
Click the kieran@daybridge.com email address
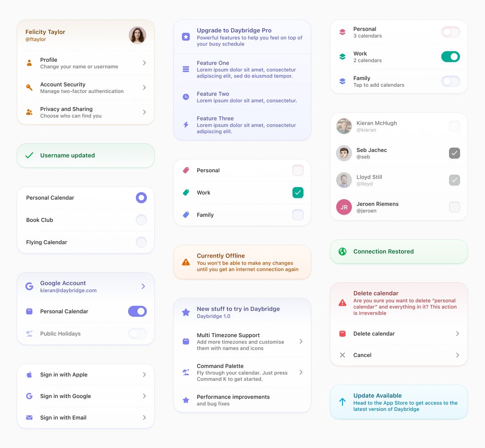68,290
